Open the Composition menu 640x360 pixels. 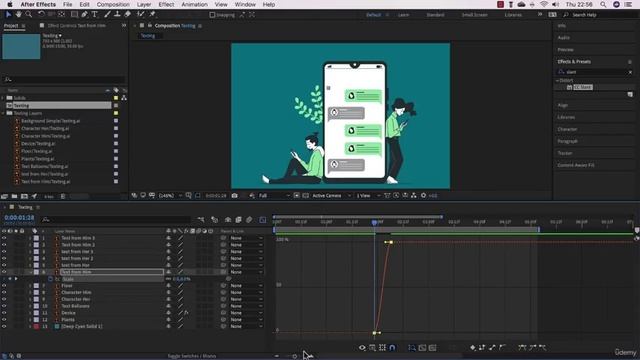pos(113,4)
